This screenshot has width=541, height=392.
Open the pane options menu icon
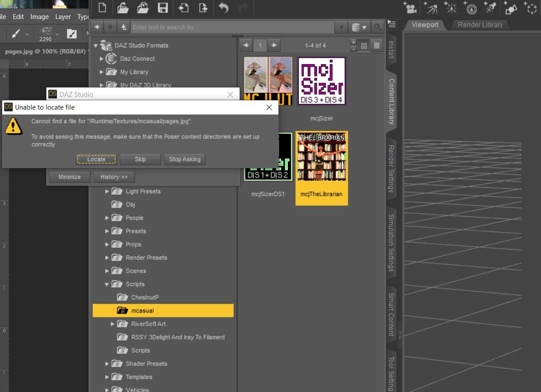coord(392,24)
